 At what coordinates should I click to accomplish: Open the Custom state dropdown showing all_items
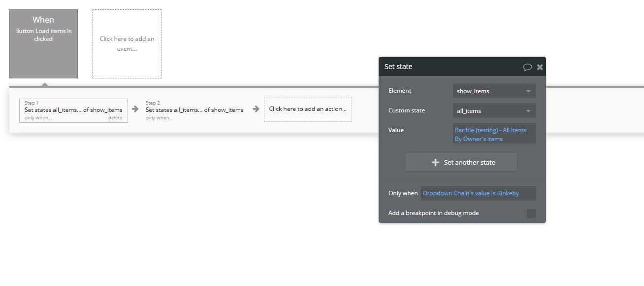pos(494,110)
